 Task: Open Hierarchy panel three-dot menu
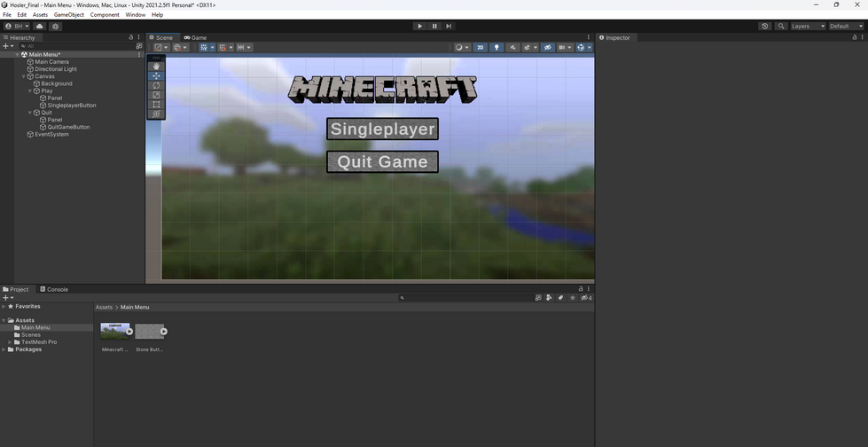click(x=139, y=37)
